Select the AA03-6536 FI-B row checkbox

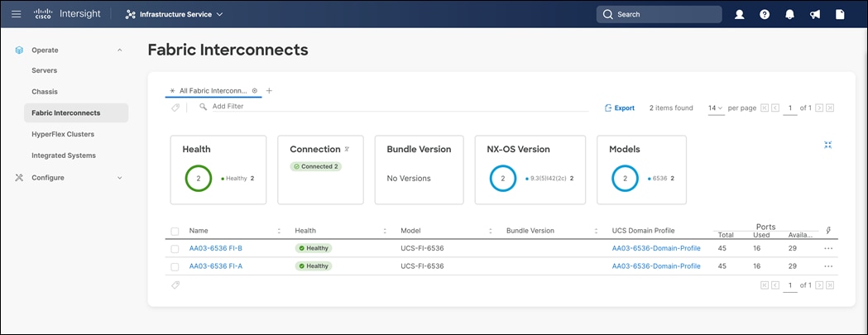175,249
